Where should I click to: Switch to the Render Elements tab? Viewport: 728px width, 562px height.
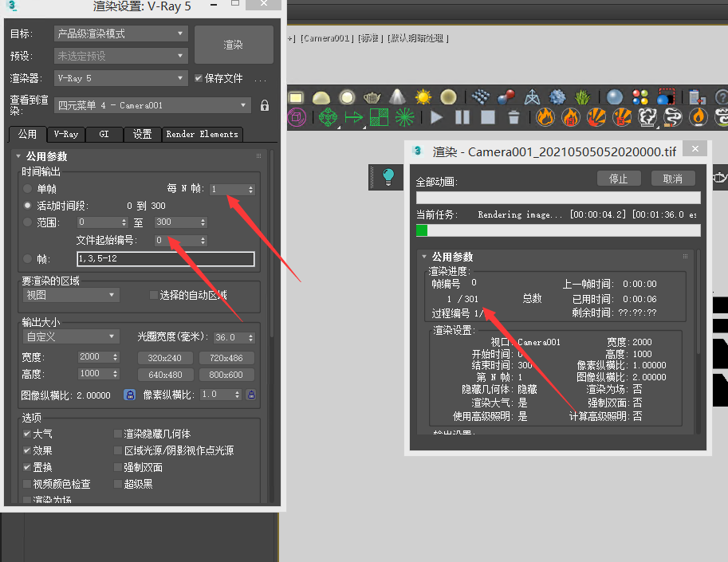(202, 134)
